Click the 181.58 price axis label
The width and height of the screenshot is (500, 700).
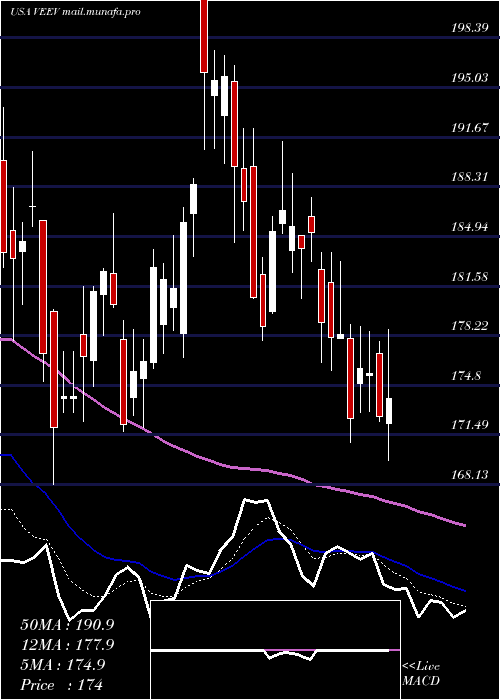click(469, 277)
